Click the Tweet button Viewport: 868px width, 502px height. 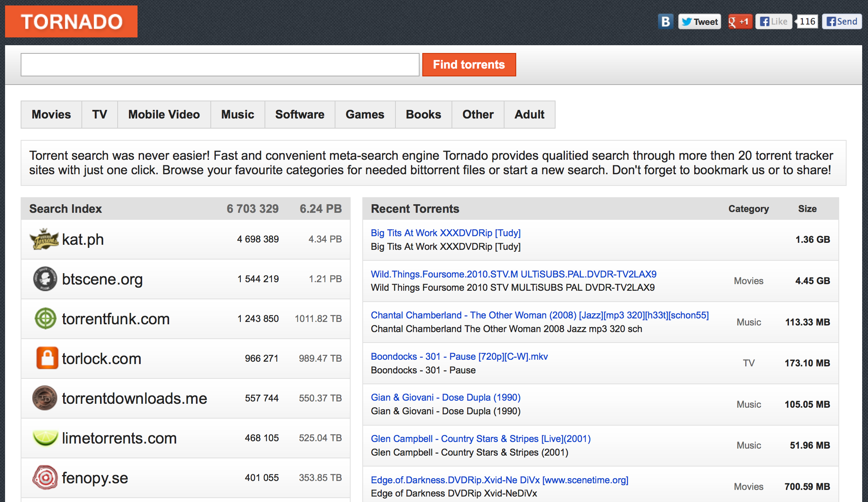(x=700, y=21)
